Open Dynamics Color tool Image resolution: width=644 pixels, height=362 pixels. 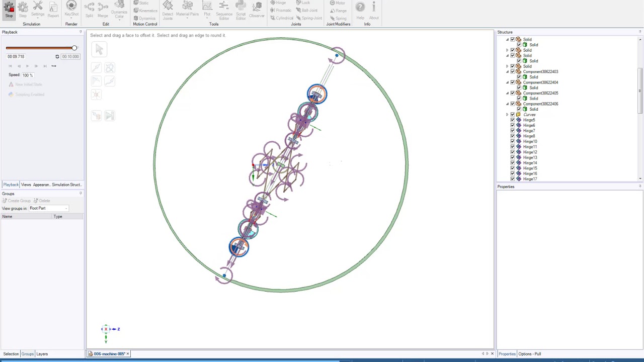coord(119,10)
